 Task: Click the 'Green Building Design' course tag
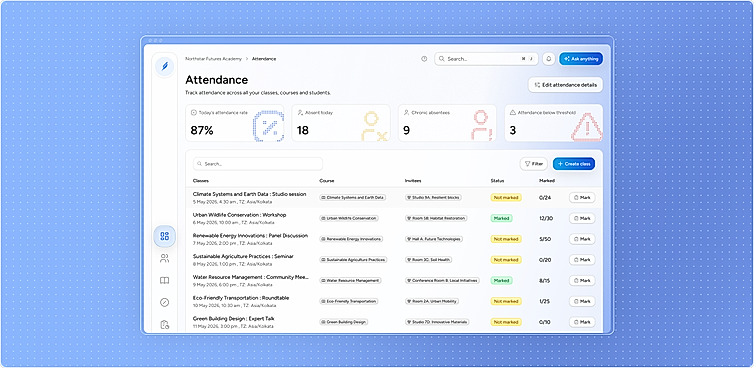click(344, 322)
